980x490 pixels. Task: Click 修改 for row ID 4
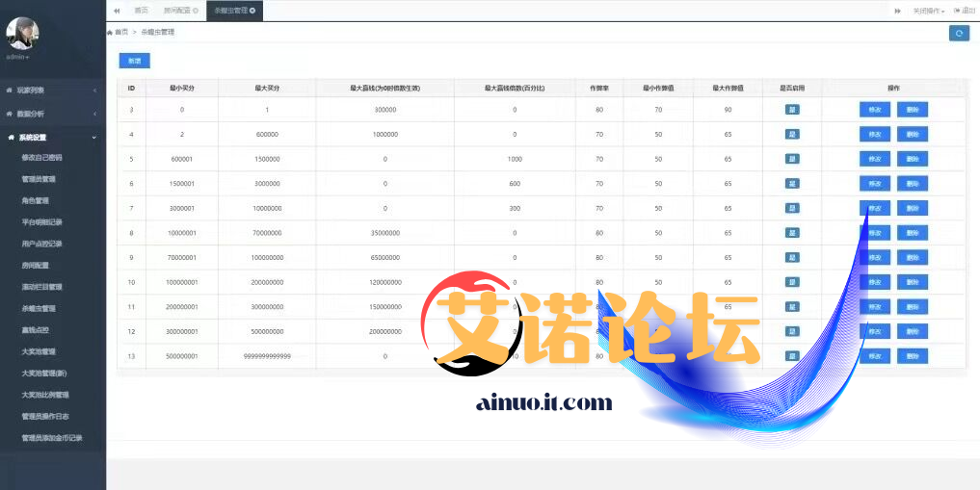point(875,134)
